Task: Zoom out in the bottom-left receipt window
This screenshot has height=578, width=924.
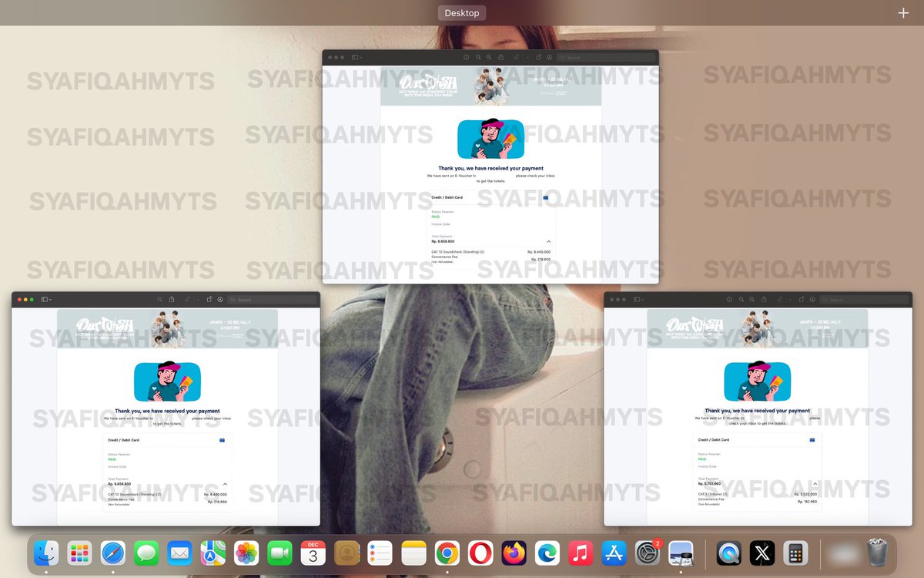Action: click(x=159, y=299)
